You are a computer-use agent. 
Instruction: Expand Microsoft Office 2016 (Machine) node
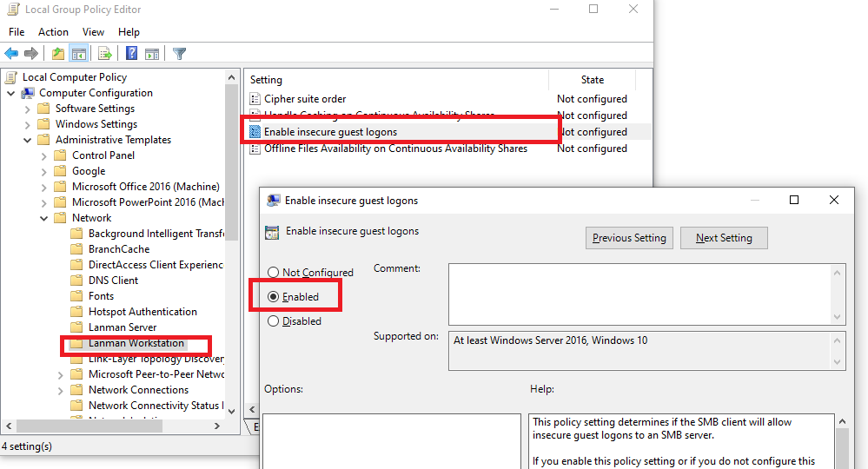pos(44,187)
